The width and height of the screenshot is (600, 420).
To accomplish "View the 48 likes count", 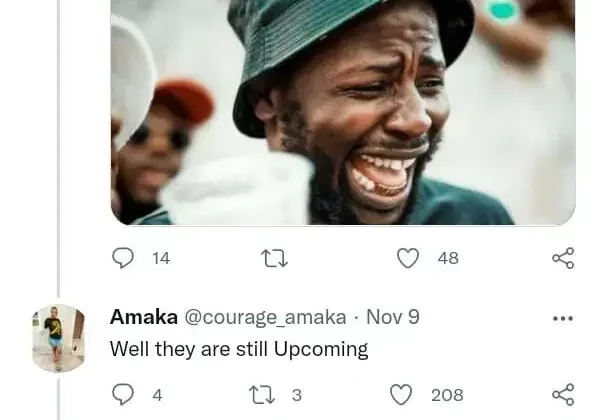I will tap(448, 258).
